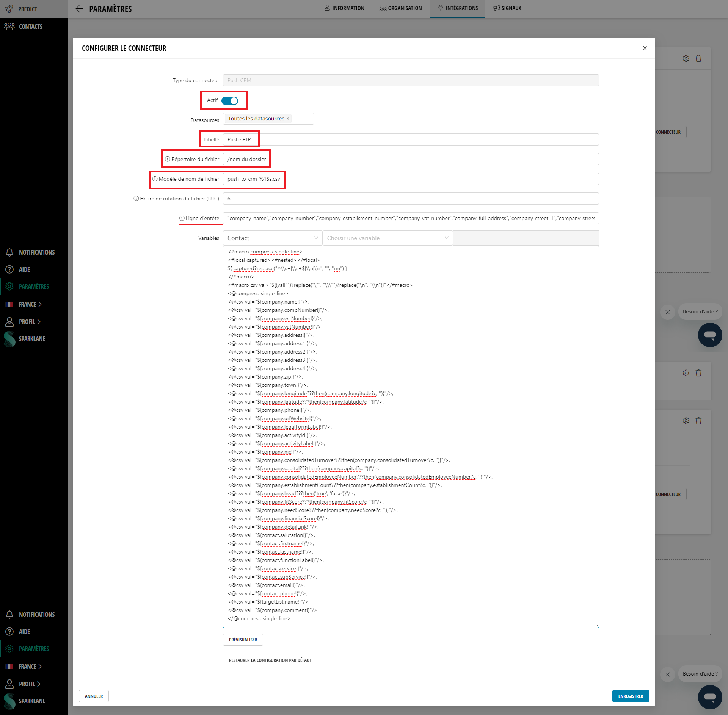Click the Libellé field with Push sFTP
Image resolution: width=728 pixels, height=715 pixels.
click(411, 139)
